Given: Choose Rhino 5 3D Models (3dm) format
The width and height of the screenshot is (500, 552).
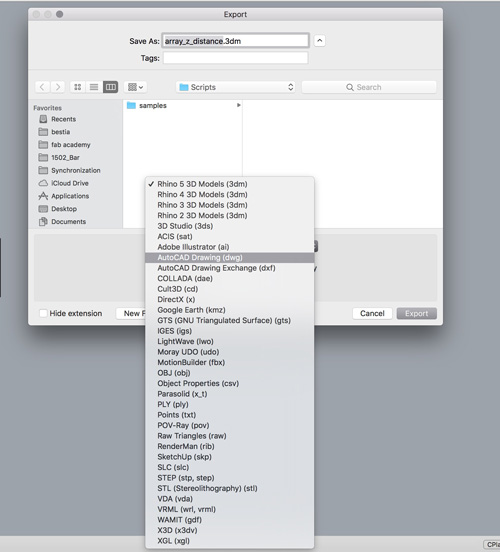Looking at the screenshot, I should click(x=230, y=184).
